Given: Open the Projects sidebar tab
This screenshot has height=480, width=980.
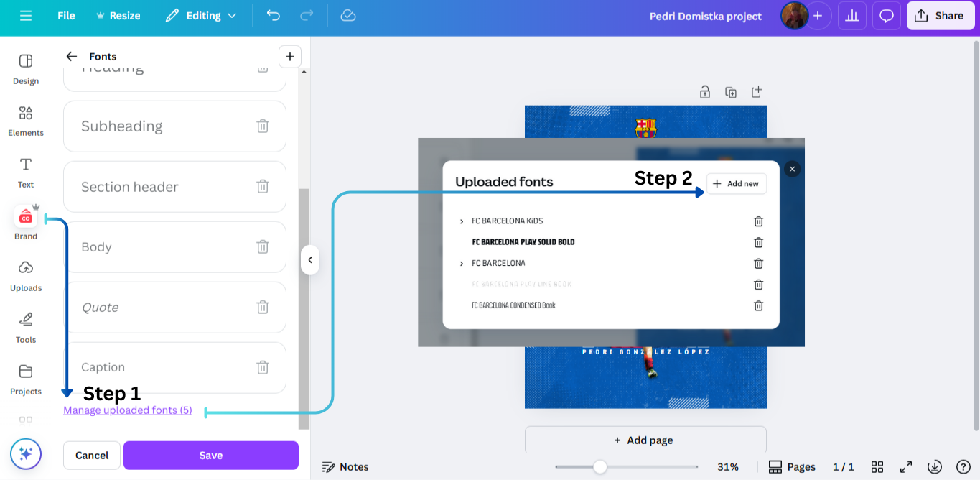Looking at the screenshot, I should [x=26, y=379].
